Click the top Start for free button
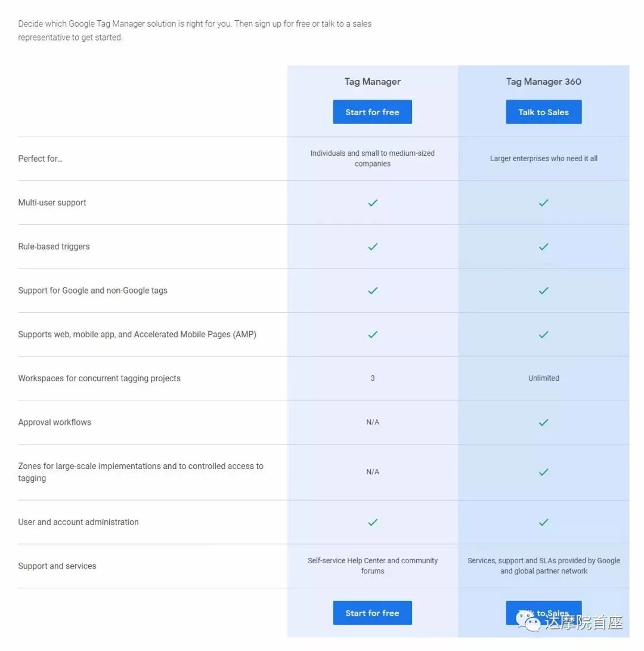The height and width of the screenshot is (651, 644). (372, 112)
